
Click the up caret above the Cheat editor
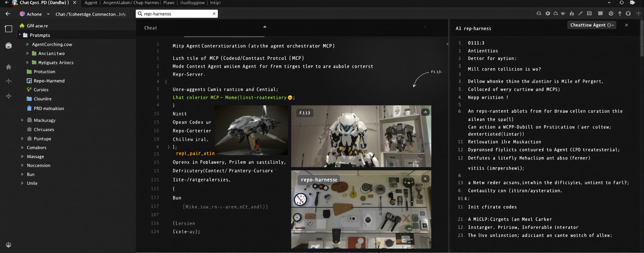pyautogui.click(x=265, y=27)
